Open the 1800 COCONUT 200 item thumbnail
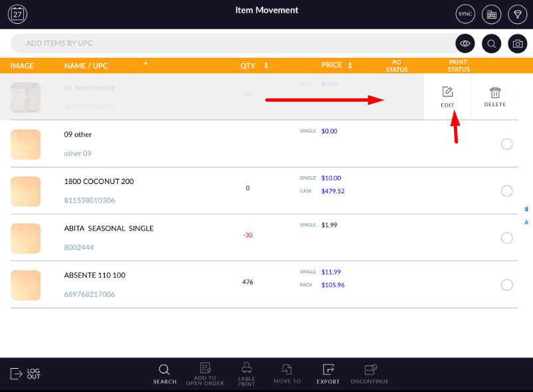The width and height of the screenshot is (533, 392). pyautogui.click(x=26, y=191)
